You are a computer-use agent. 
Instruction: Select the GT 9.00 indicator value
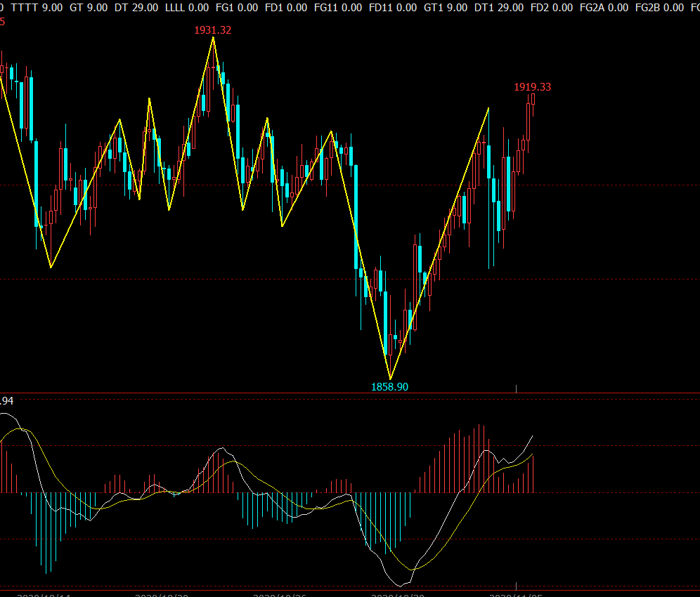[89, 7]
